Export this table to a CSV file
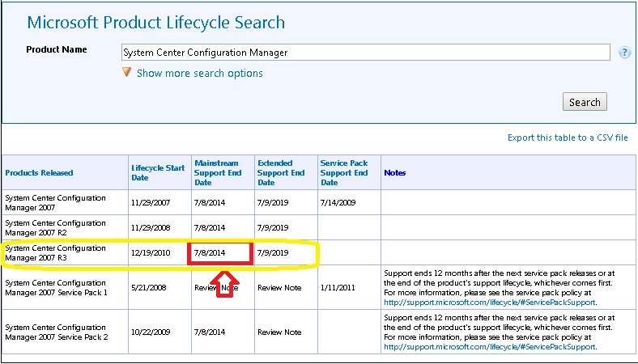638x364 pixels. click(568, 138)
